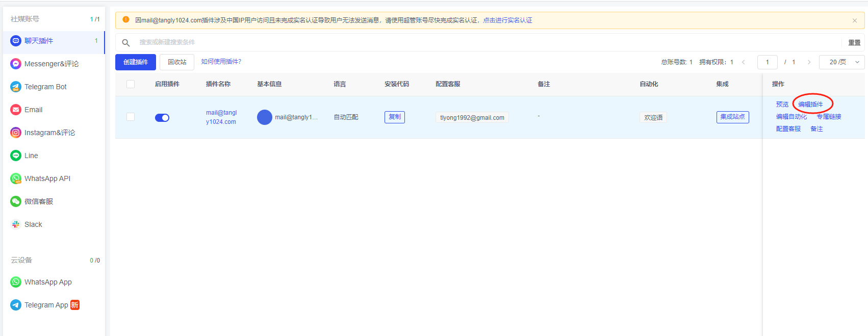Click the 安装代码 column header
Viewport: 868px width, 336px height.
click(397, 84)
